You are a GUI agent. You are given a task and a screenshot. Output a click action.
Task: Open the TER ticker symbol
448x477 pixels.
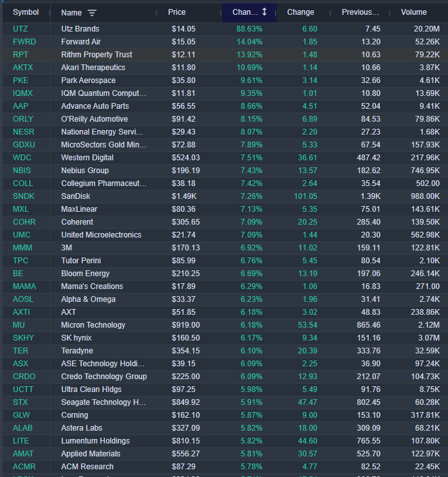[21, 351]
